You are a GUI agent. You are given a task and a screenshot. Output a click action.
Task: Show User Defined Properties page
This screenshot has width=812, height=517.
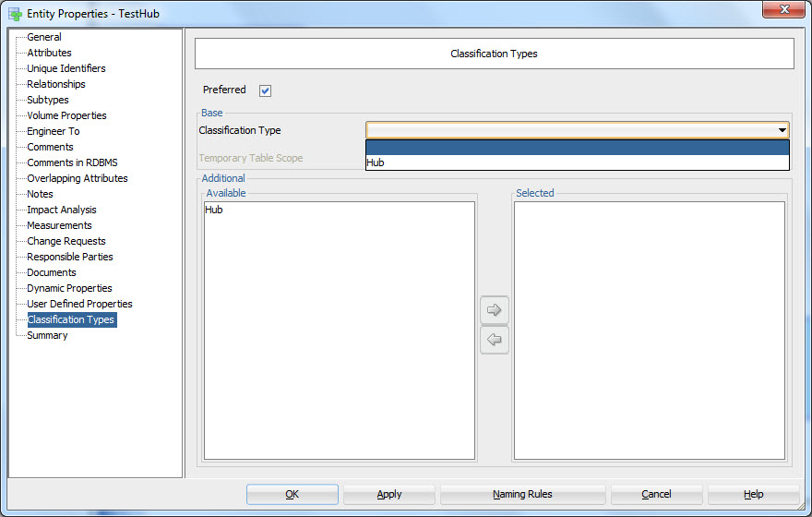[79, 304]
